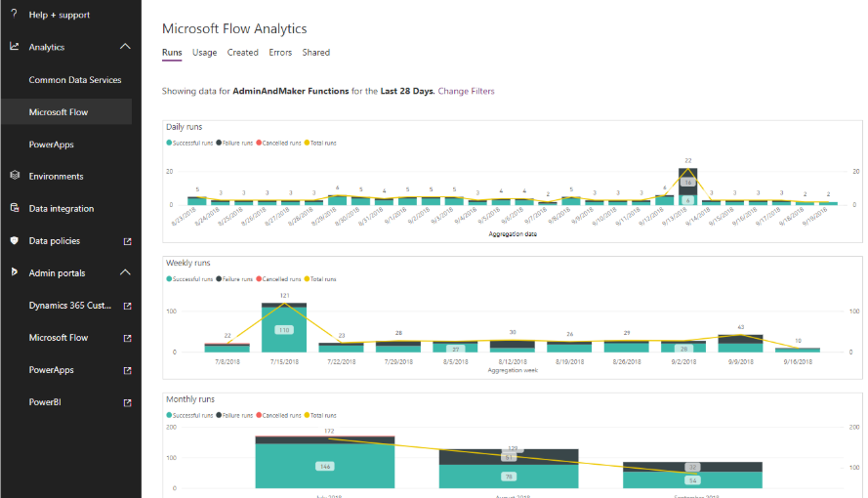
Task: Open external link icon beside Data policies
Action: point(127,241)
